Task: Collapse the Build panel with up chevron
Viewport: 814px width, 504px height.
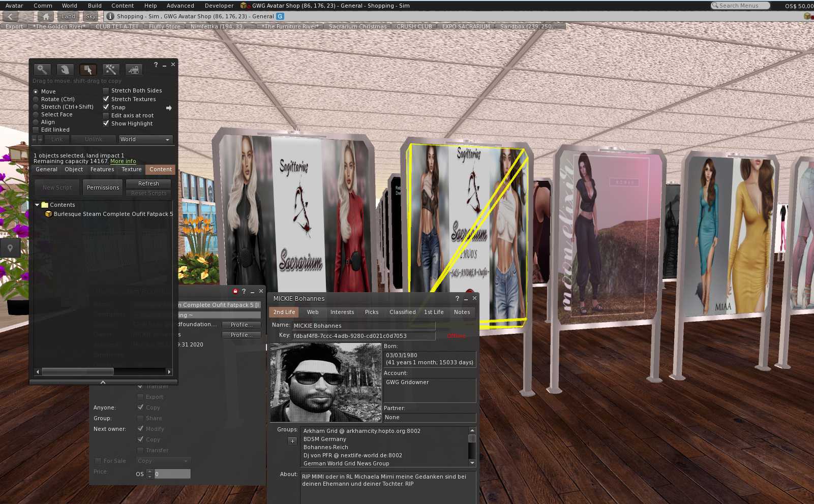Action: 103,382
